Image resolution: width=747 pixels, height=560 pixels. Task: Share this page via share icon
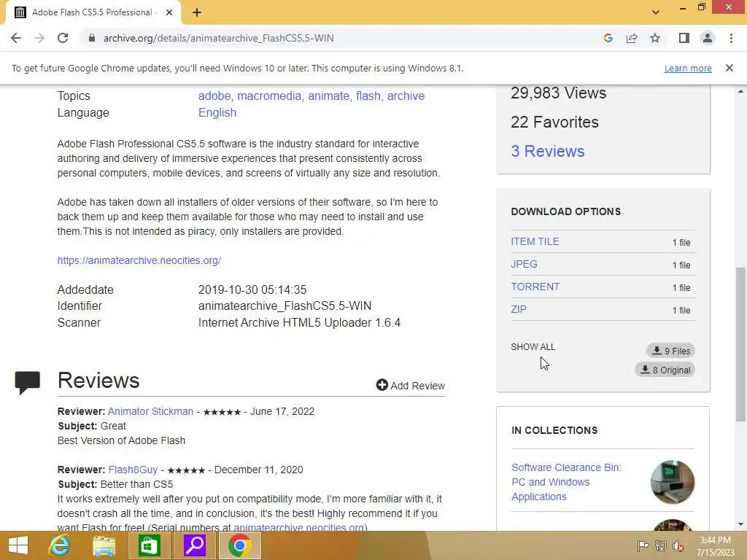coord(632,38)
